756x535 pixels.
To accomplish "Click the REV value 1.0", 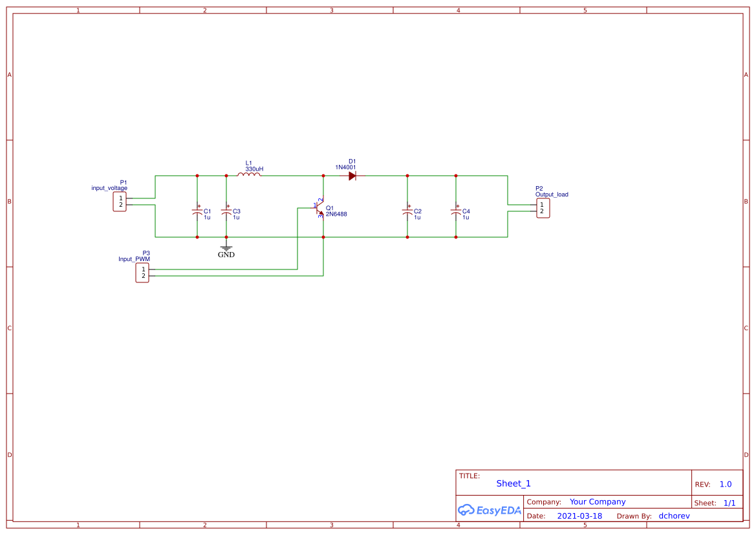I will 726,484.
